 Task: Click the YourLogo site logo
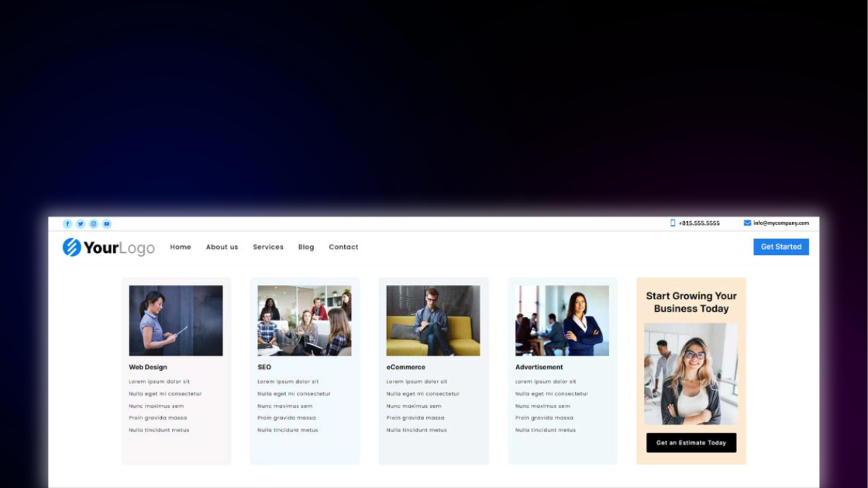tap(109, 247)
